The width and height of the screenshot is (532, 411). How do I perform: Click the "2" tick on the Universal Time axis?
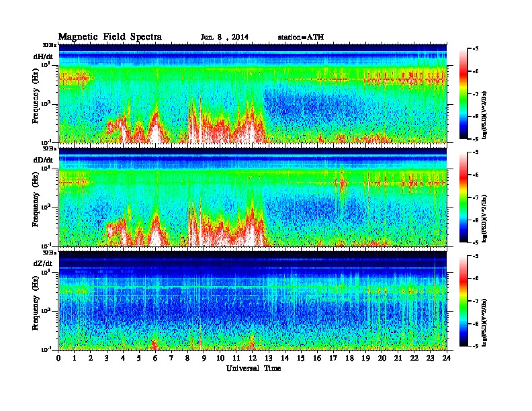point(91,358)
